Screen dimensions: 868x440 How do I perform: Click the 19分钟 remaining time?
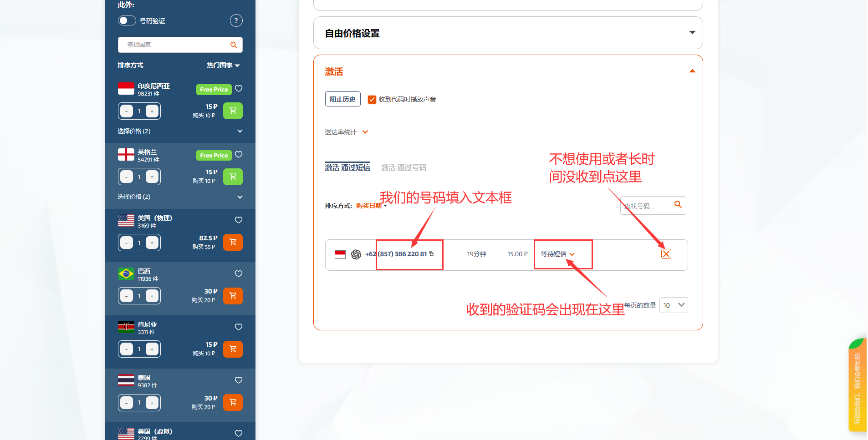coord(476,254)
